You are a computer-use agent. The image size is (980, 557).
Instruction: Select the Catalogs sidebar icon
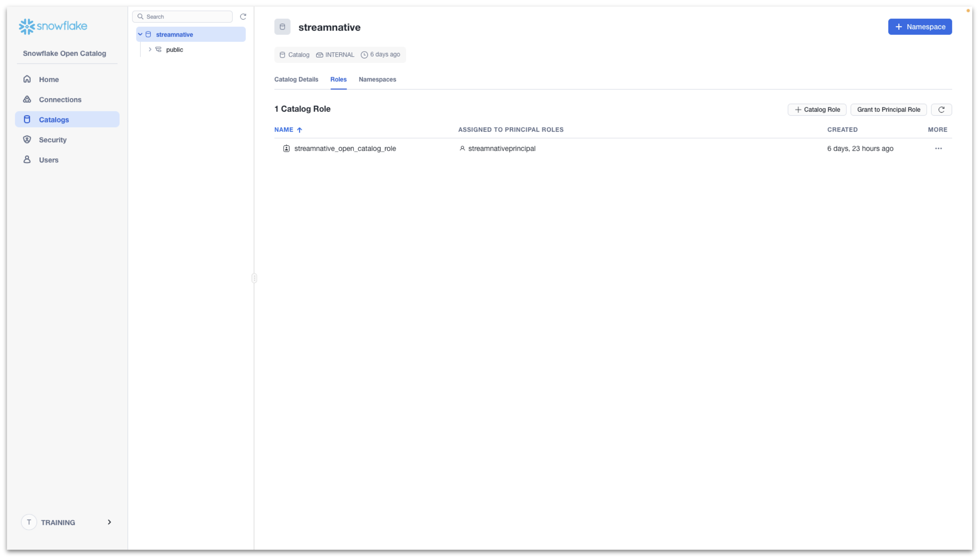point(27,119)
